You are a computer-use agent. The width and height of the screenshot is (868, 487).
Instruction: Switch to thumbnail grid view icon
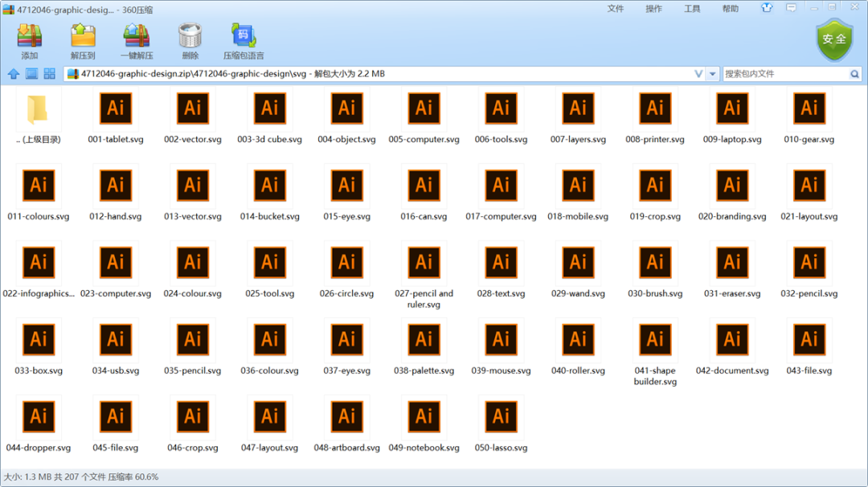50,74
